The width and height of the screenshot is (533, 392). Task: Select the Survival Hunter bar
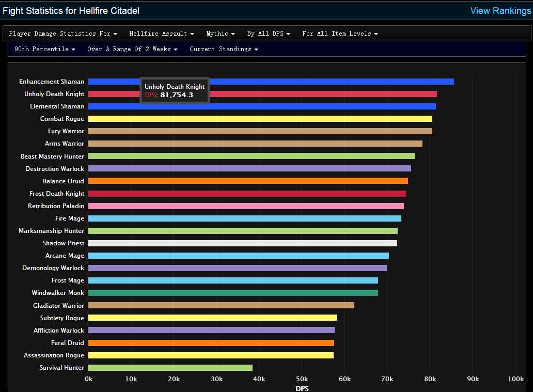point(170,368)
